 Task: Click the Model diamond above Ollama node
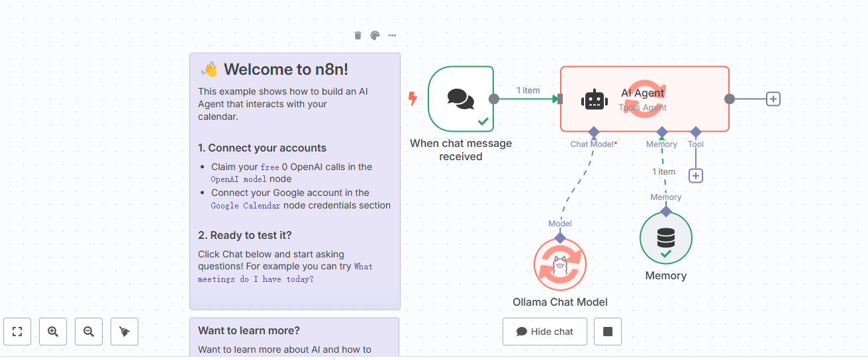(560, 238)
